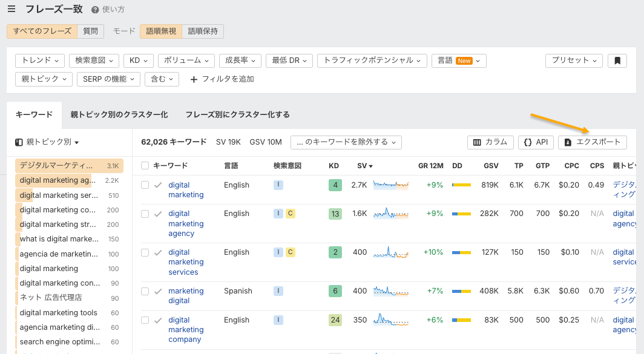The image size is (644, 354).
Task: Open the digital marketing company keyword link
Action: 185,330
